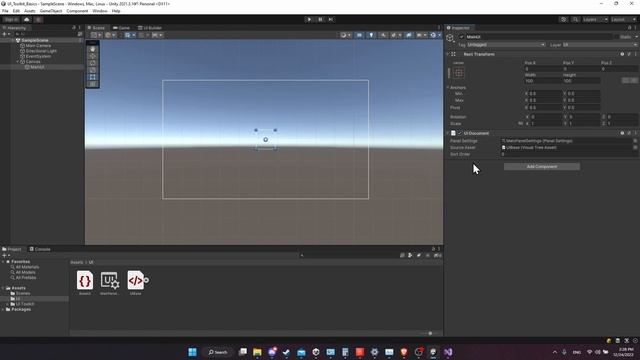The height and width of the screenshot is (360, 640).
Task: Click the Step frame button
Action: coord(331,19)
